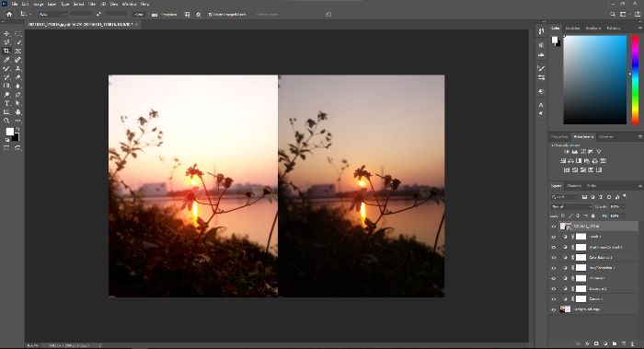Click delete layer trash icon
This screenshot has width=644, height=349.
(633, 343)
